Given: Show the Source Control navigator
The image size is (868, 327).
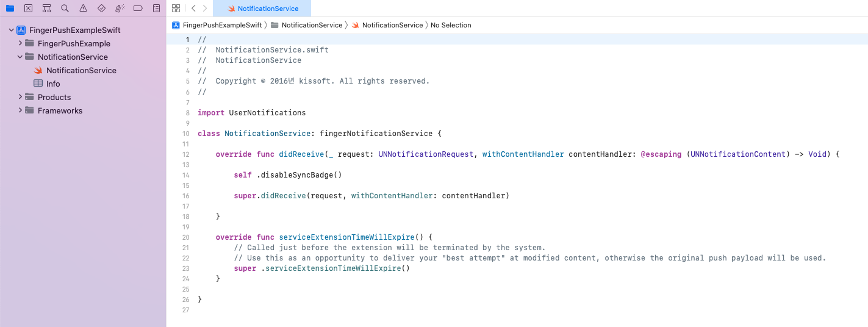Looking at the screenshot, I should pyautogui.click(x=28, y=9).
